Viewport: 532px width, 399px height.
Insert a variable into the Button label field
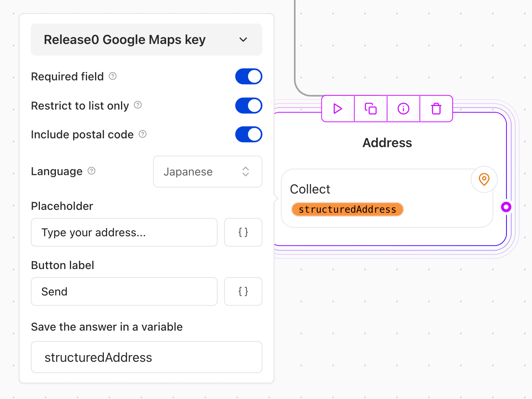click(243, 291)
